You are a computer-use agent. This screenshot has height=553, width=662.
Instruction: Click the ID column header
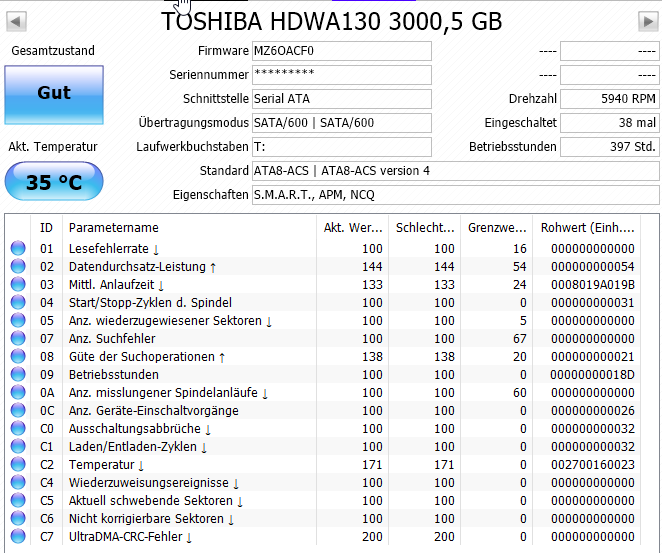pyautogui.click(x=46, y=228)
